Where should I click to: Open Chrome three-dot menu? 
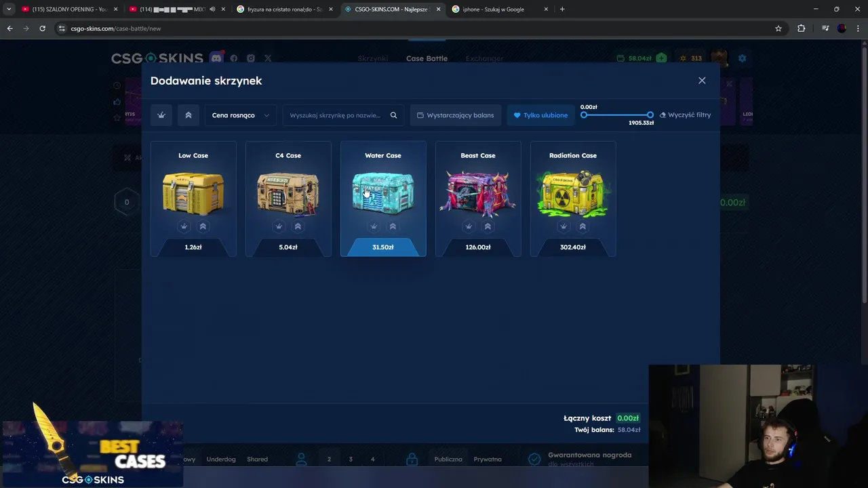click(859, 28)
